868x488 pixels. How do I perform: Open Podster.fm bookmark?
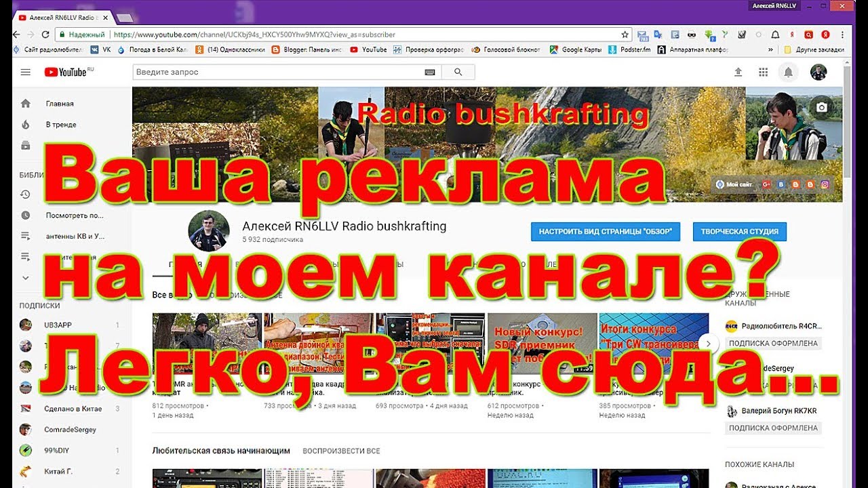point(630,49)
